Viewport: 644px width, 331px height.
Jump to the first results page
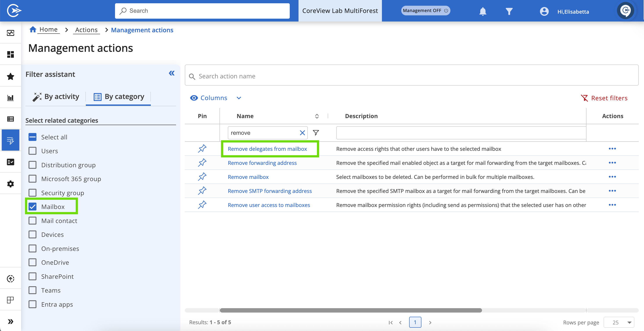pos(390,322)
